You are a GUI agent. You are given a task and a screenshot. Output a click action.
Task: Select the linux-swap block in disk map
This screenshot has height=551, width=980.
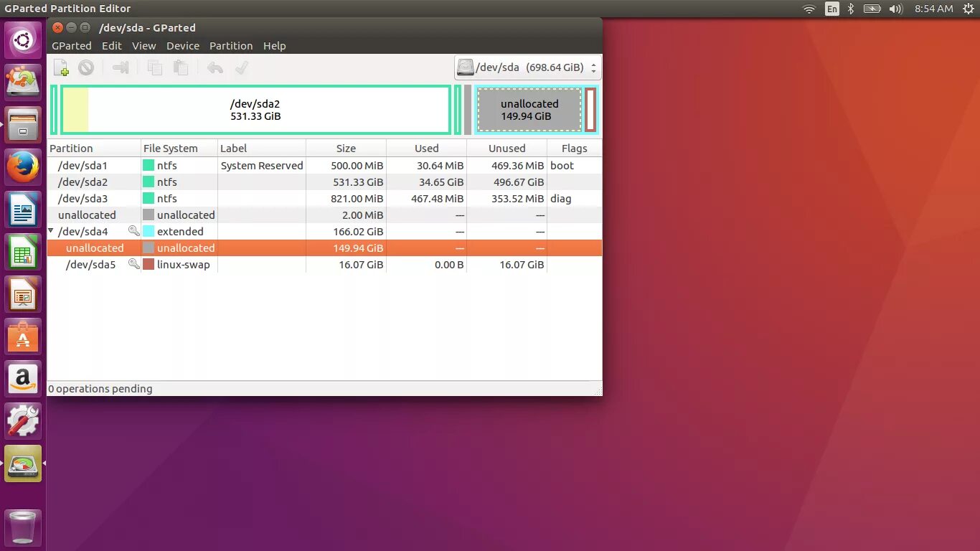tap(590, 110)
